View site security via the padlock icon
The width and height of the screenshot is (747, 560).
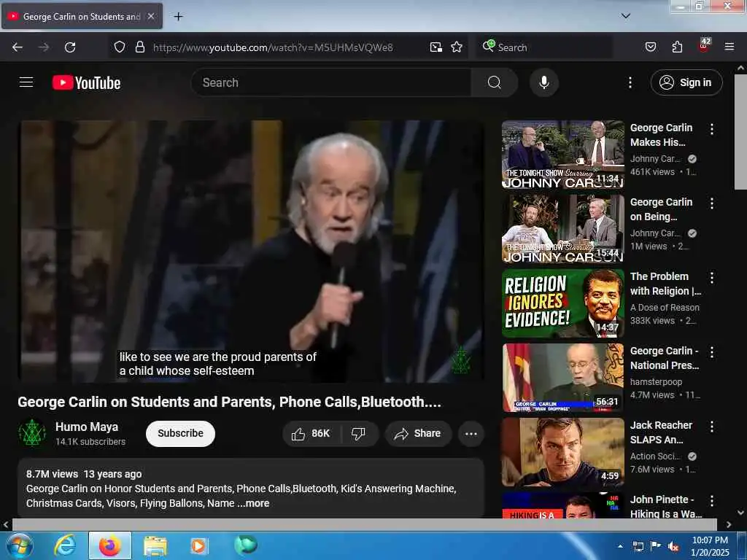coord(139,47)
